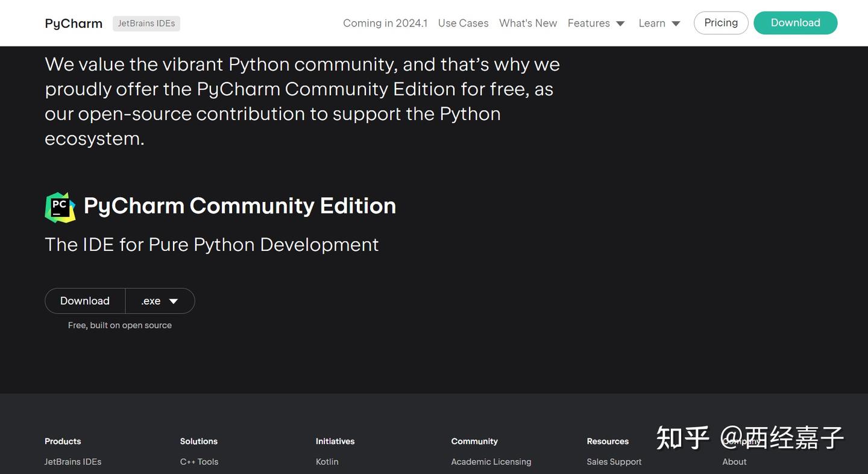This screenshot has width=868, height=474.
Task: Click the Kotlin link under Initiatives
Action: coord(327,461)
